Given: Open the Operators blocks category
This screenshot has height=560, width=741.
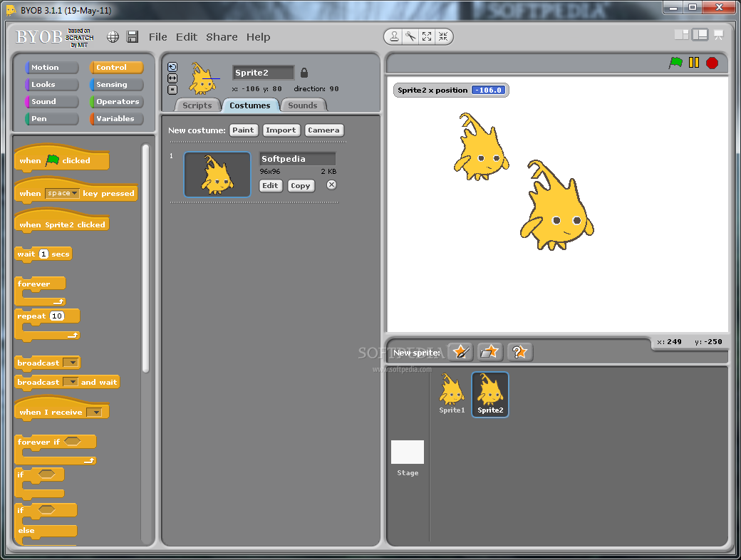Looking at the screenshot, I should 116,102.
